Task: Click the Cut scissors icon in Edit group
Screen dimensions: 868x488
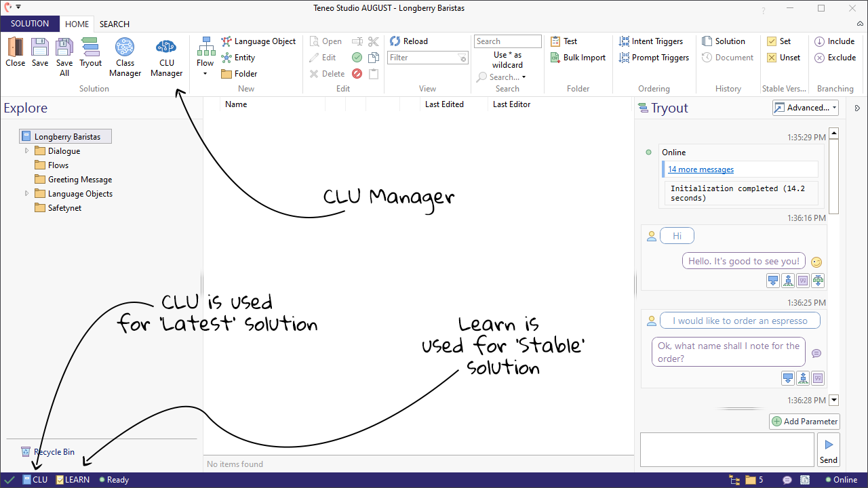Action: [374, 41]
